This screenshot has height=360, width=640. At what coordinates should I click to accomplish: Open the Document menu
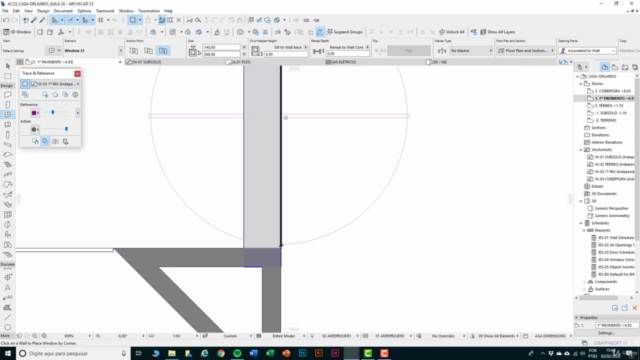click(x=63, y=11)
